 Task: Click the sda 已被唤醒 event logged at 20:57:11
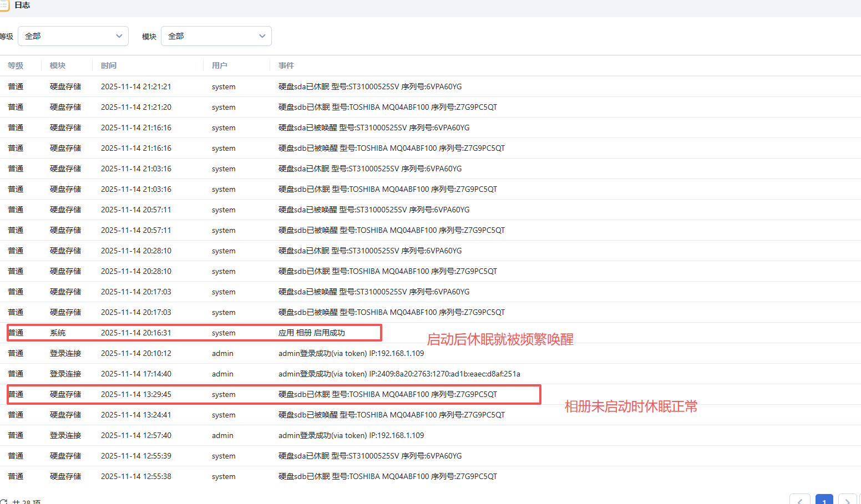(x=374, y=210)
